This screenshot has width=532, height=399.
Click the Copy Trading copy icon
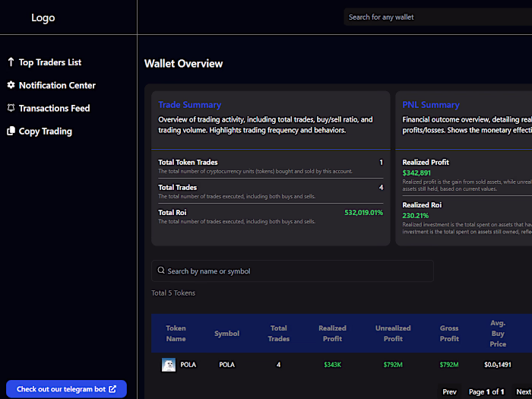(11, 131)
